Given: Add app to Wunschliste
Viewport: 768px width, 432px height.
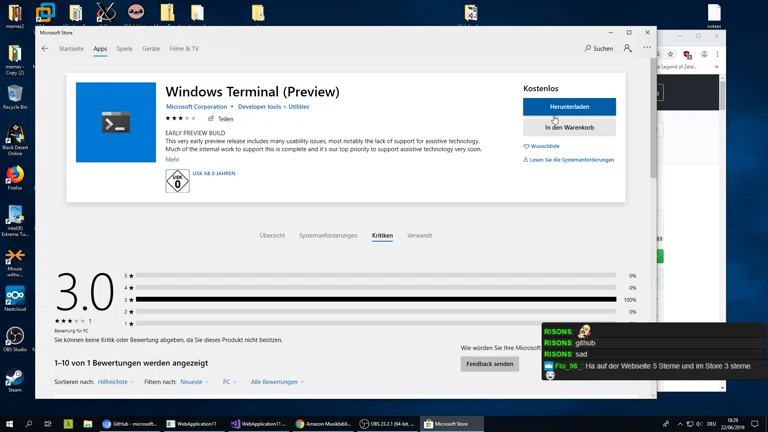Looking at the screenshot, I should tap(542, 146).
